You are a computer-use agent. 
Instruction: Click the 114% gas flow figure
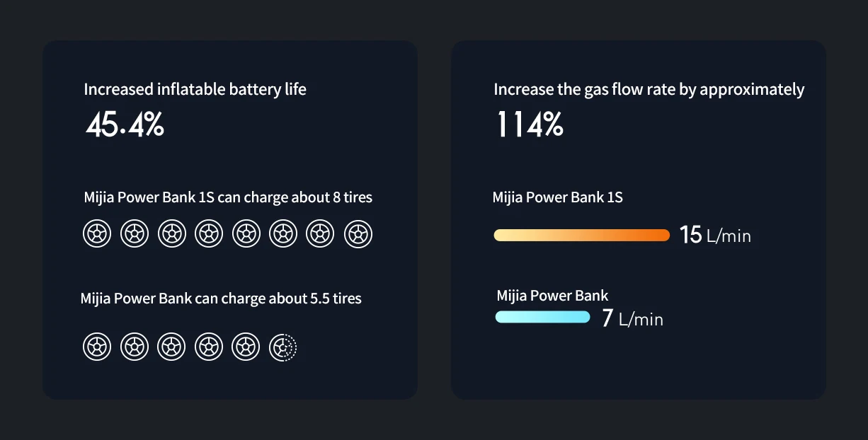(x=530, y=125)
